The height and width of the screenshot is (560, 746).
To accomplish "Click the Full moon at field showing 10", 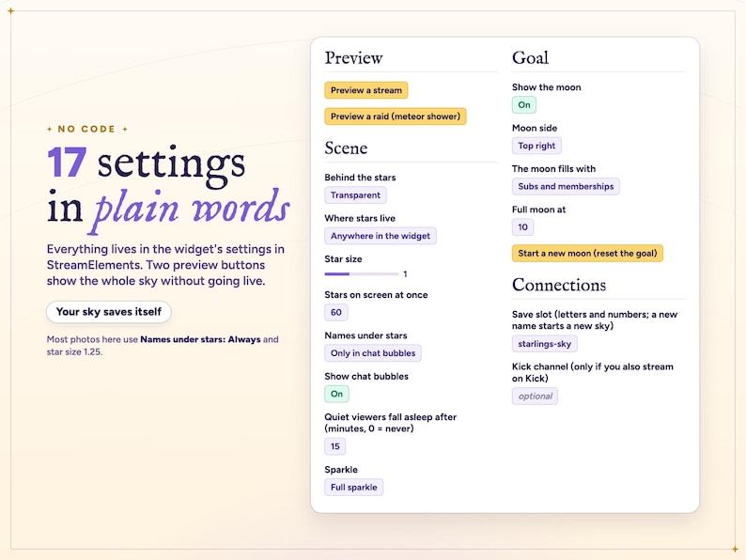I will tap(522, 227).
